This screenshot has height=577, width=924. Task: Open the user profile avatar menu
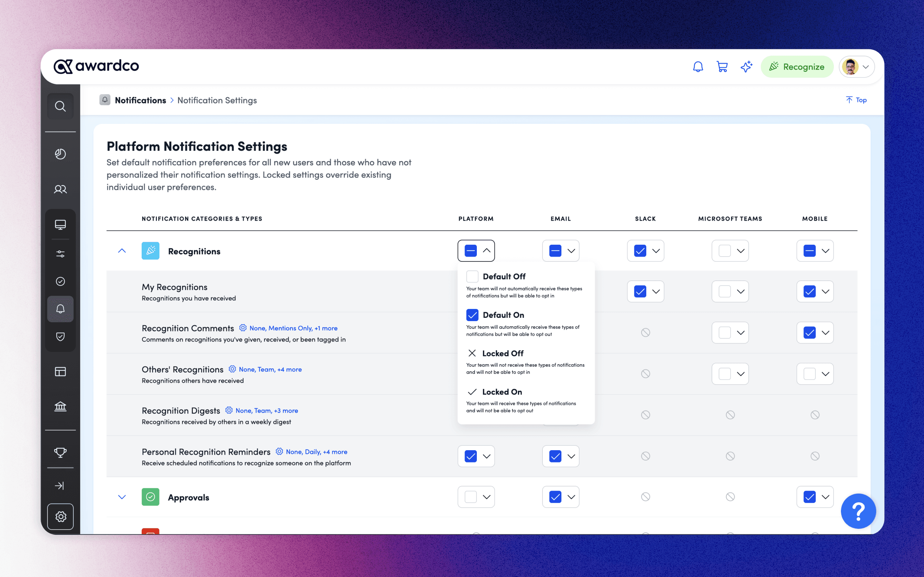click(857, 67)
